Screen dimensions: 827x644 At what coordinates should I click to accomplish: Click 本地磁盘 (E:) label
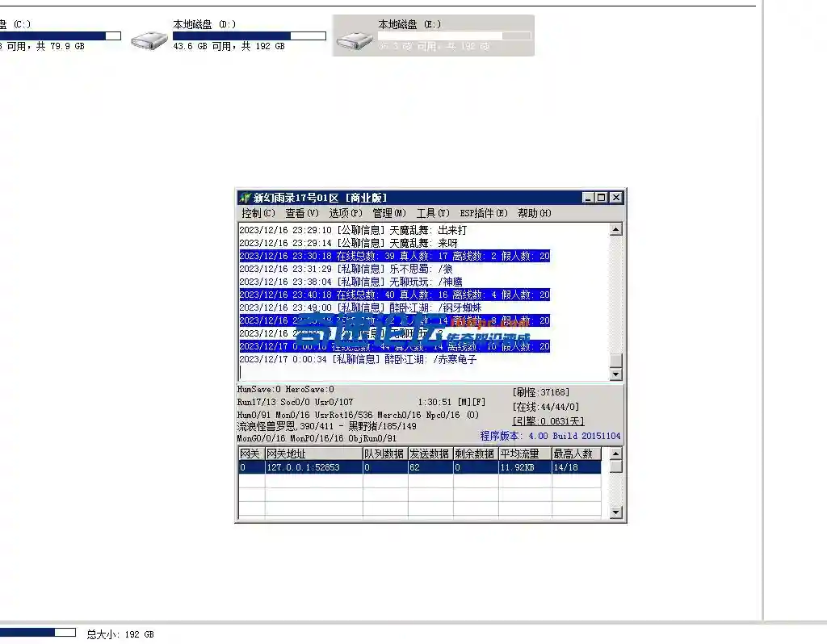point(409,24)
